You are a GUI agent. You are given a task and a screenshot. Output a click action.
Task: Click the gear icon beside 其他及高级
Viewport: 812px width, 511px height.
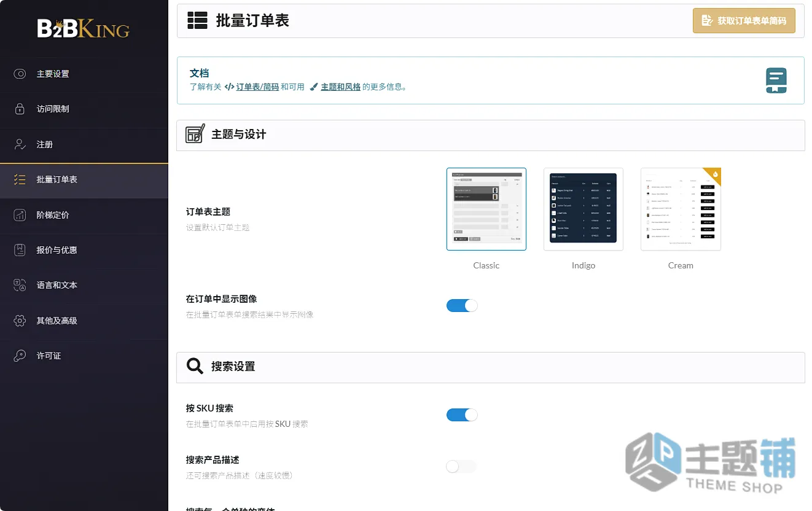pos(20,321)
